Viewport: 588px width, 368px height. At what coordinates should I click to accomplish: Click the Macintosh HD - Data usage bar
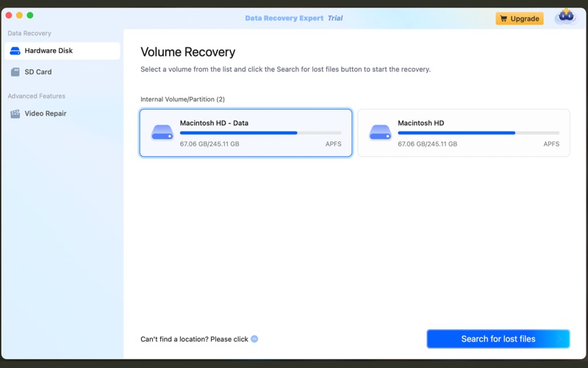pyautogui.click(x=261, y=133)
